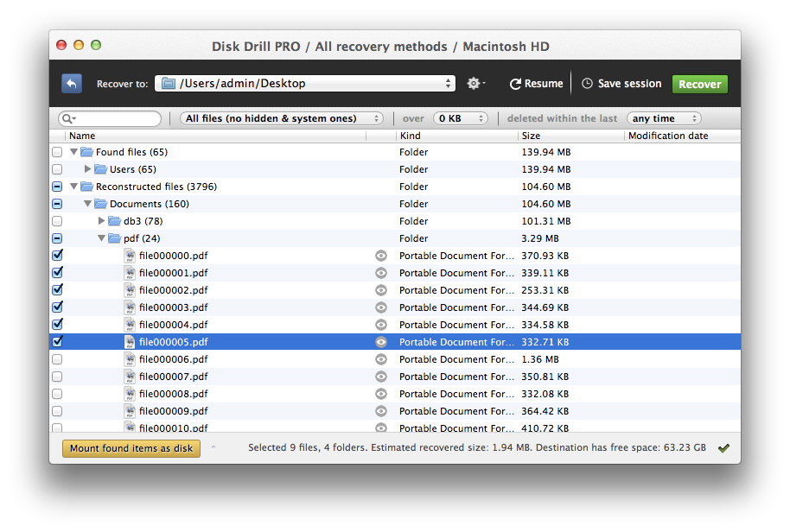This screenshot has width=790, height=532.
Task: Check the Found files checkbox
Action: click(57, 152)
